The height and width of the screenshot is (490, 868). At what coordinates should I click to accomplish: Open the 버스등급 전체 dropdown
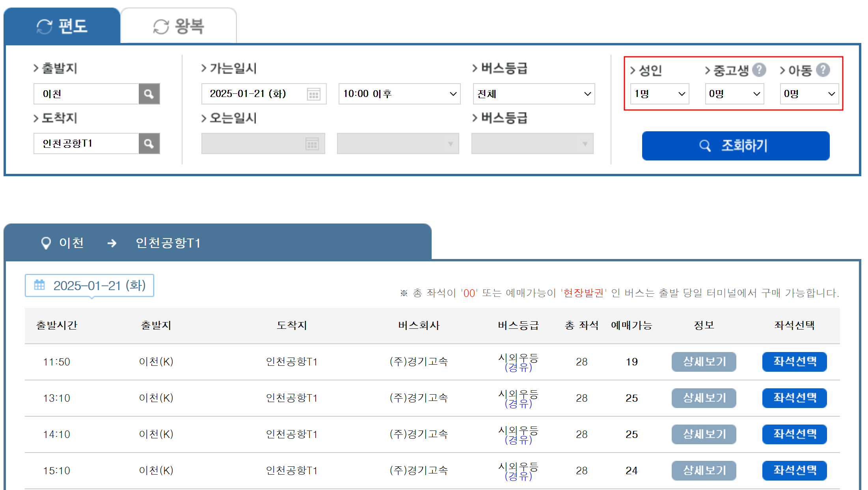(x=534, y=94)
